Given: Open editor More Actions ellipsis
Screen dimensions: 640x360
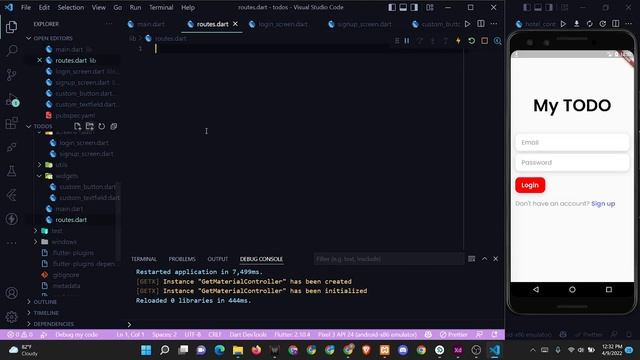Looking at the screenshot, I should click(494, 24).
